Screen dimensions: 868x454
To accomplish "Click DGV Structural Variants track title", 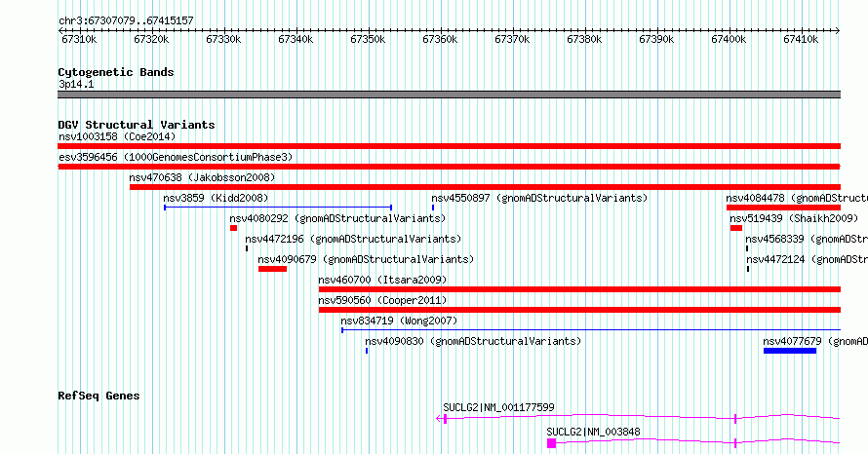I will pos(137,125).
